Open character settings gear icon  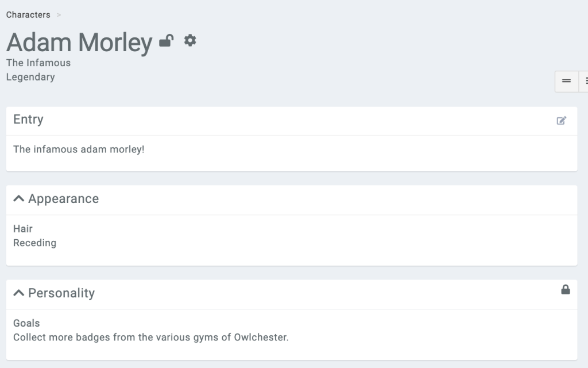190,40
